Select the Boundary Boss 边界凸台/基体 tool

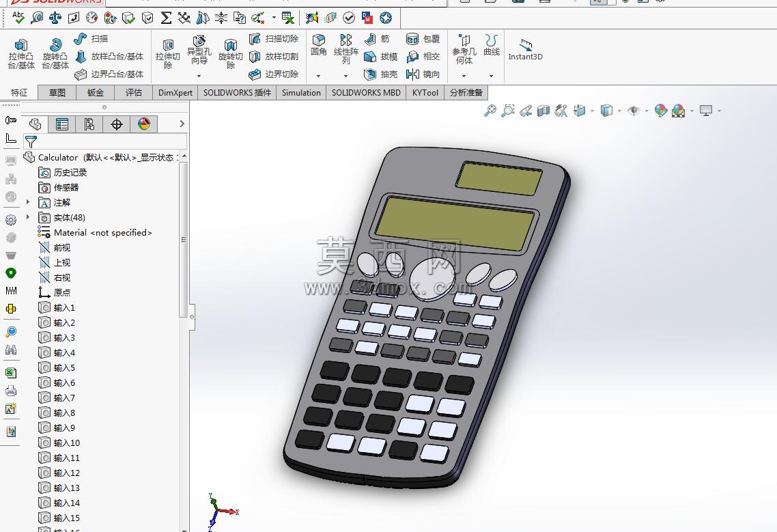[x=109, y=74]
